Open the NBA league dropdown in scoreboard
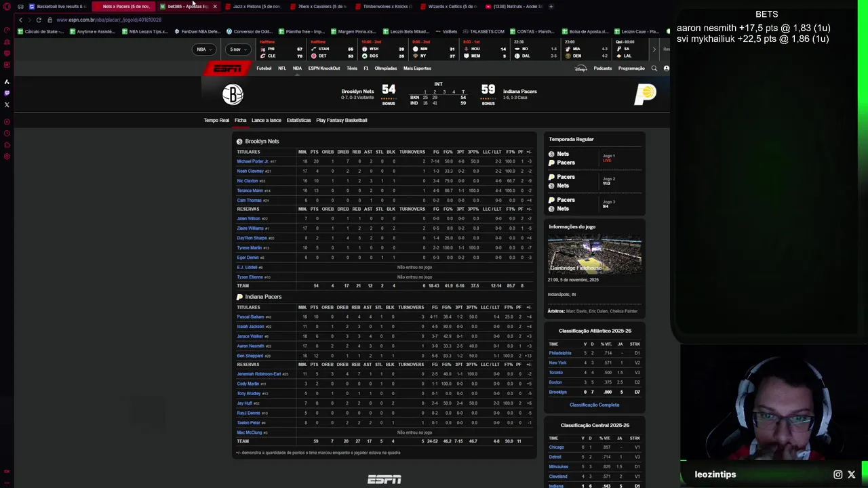Image resolution: width=868 pixels, height=488 pixels. pyautogui.click(x=205, y=49)
